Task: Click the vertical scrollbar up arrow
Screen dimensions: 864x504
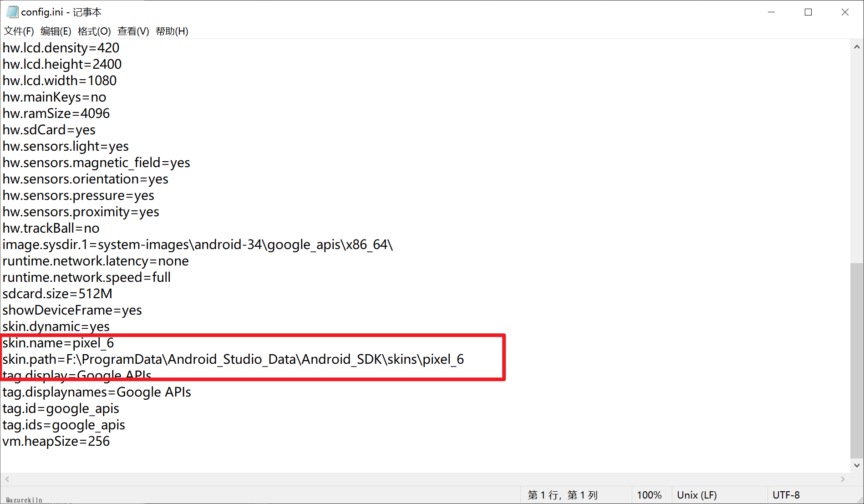Action: [857, 47]
